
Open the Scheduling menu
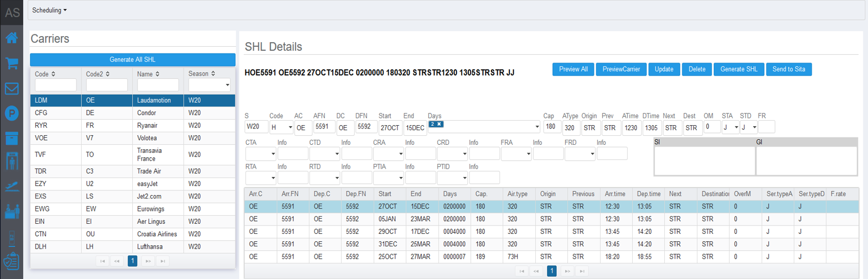tap(50, 10)
